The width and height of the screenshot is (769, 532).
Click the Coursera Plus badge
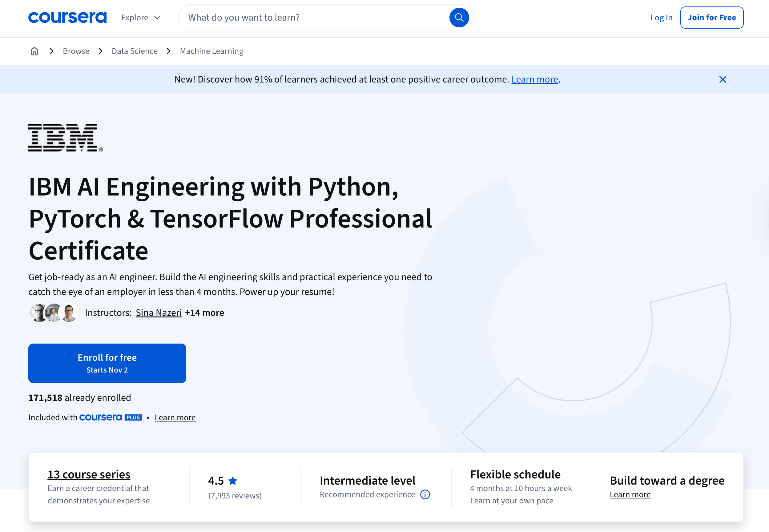(x=110, y=417)
